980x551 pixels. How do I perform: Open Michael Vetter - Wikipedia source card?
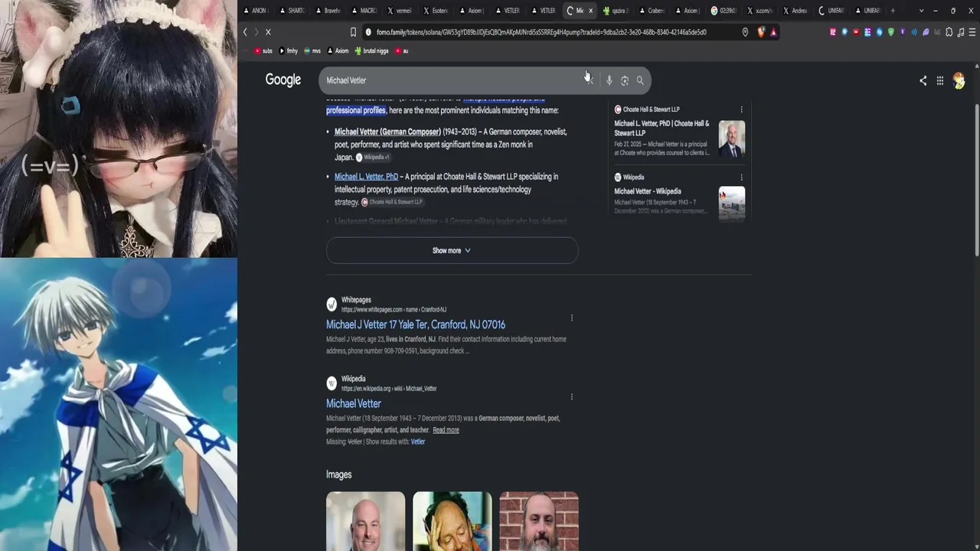[x=648, y=191]
